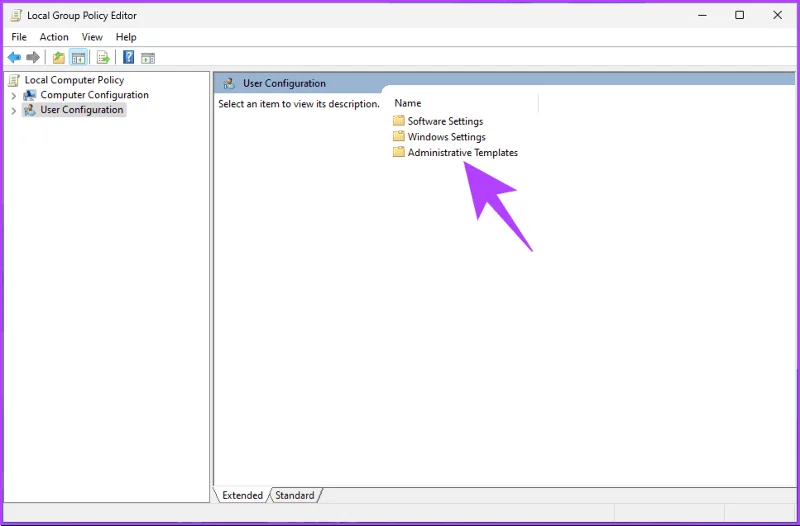Image resolution: width=800 pixels, height=526 pixels.
Task: Click Local Computer Policy scroll icon in tree
Action: click(14, 80)
